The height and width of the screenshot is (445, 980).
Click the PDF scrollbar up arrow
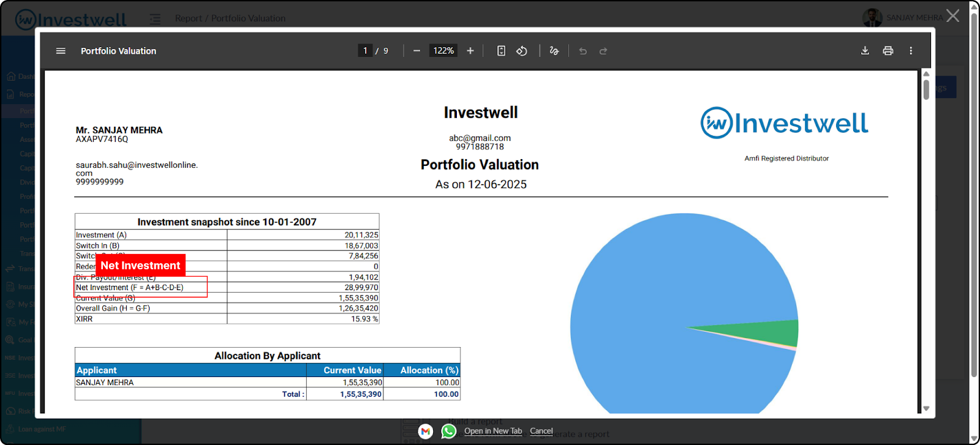click(926, 73)
